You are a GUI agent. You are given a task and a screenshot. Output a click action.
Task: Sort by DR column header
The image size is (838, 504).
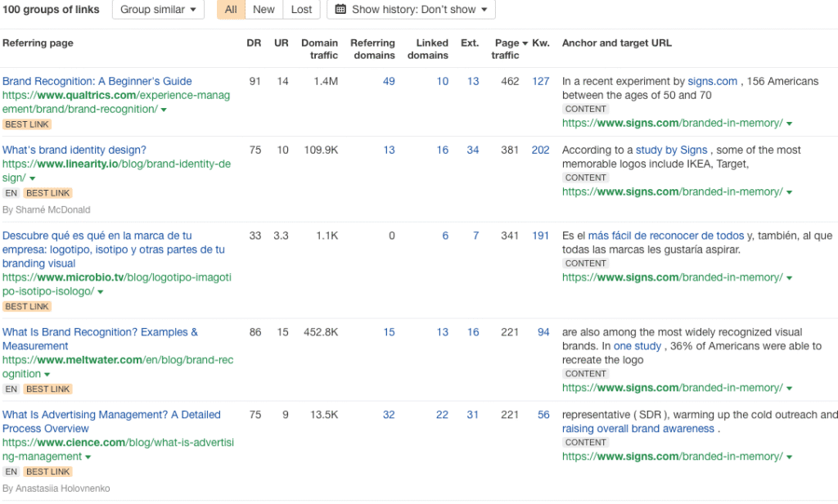pos(255,43)
